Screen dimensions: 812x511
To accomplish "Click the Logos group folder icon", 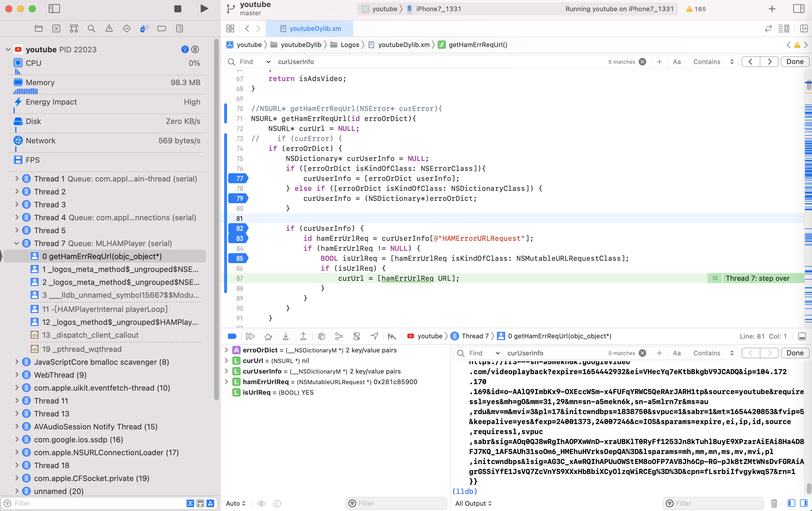I will [333, 45].
